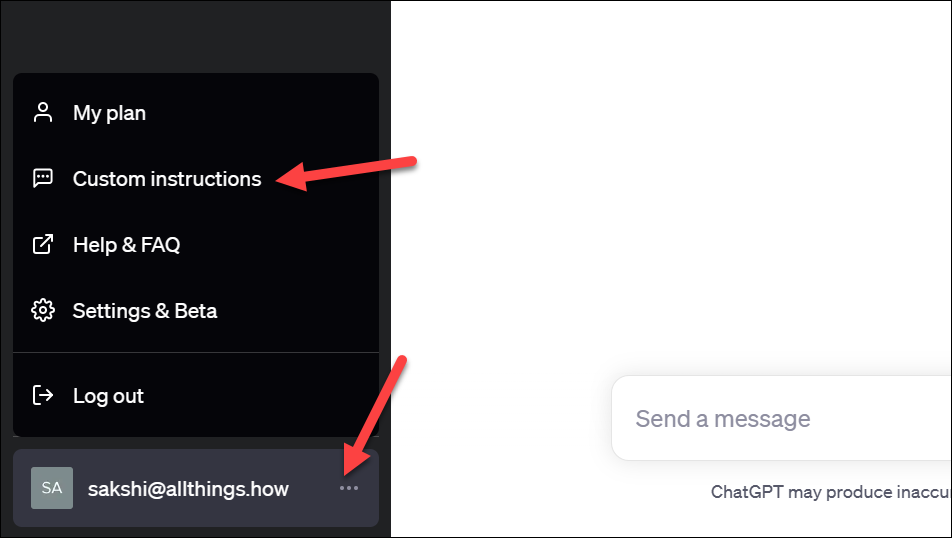Click the external link icon for Help & FAQ

click(42, 245)
